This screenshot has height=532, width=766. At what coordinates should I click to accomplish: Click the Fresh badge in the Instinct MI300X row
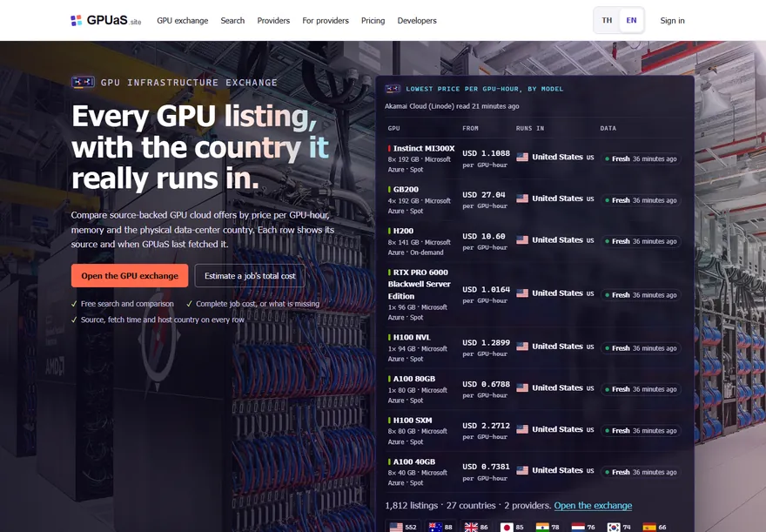641,158
